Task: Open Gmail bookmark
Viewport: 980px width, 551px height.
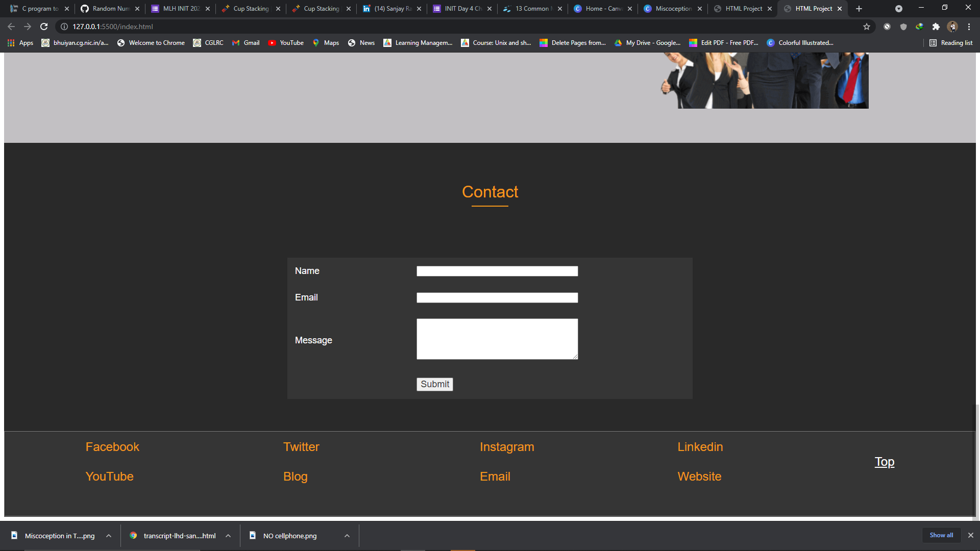Action: [x=246, y=43]
